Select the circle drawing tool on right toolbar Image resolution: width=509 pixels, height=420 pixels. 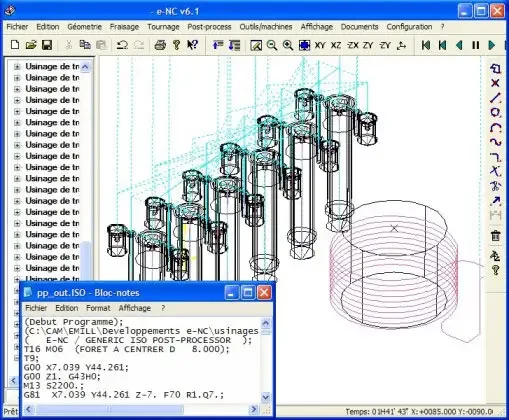(x=496, y=112)
